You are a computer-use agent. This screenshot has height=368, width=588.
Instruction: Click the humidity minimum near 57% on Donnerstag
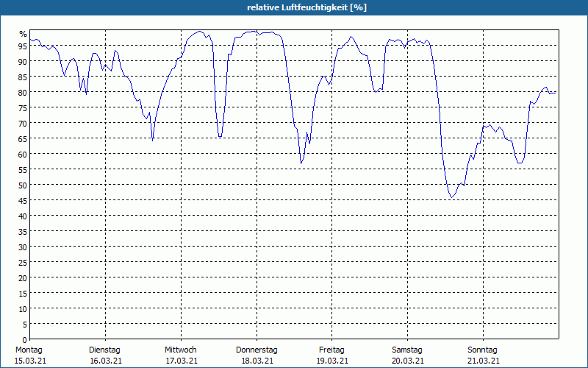(301, 163)
